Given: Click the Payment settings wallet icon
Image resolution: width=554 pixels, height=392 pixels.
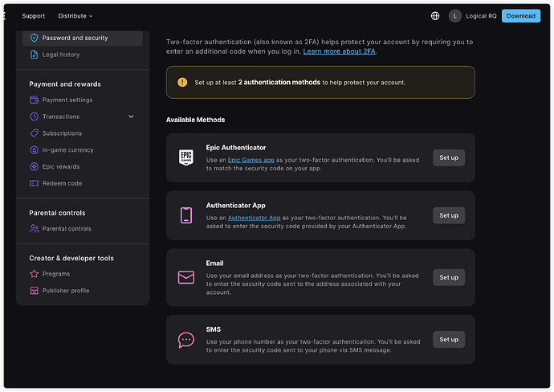Looking at the screenshot, I should click(x=34, y=100).
